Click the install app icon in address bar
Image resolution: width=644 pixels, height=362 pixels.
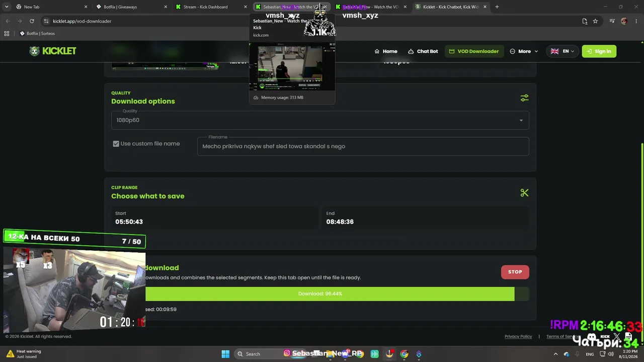pos(585,21)
